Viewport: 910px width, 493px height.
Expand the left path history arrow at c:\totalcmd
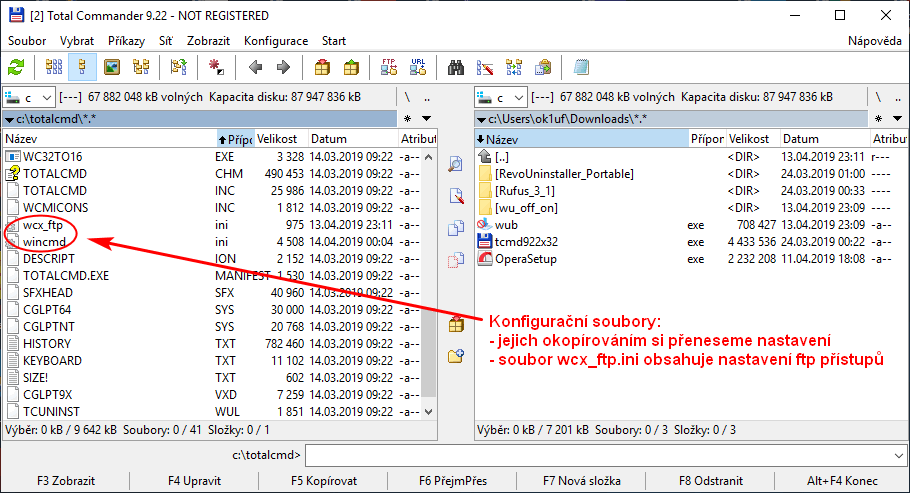tap(10, 119)
